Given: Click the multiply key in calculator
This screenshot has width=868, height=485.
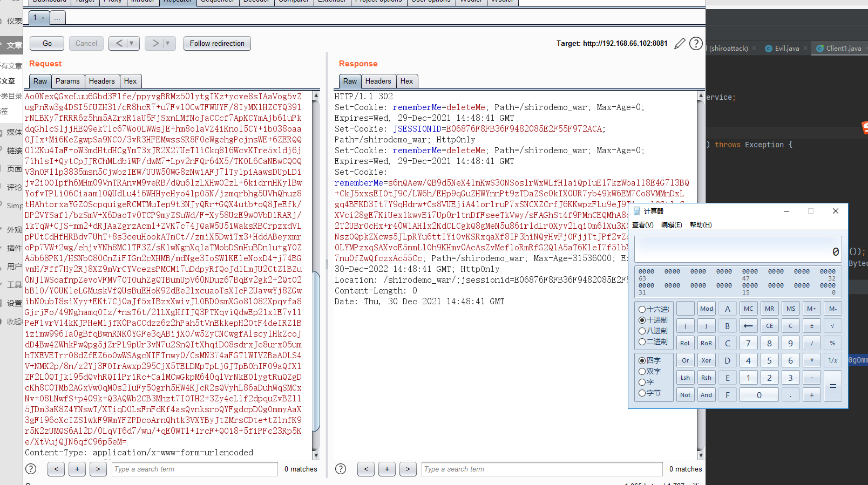Looking at the screenshot, I should (811, 360).
